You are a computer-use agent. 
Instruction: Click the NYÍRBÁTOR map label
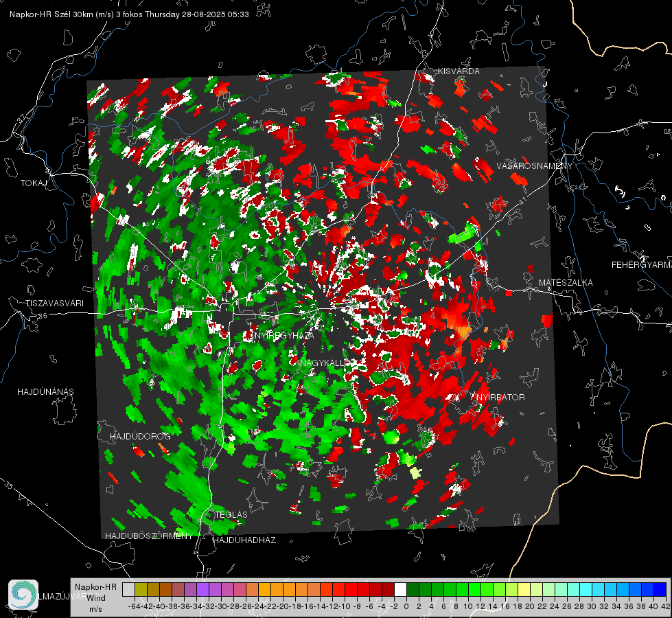[x=499, y=398]
